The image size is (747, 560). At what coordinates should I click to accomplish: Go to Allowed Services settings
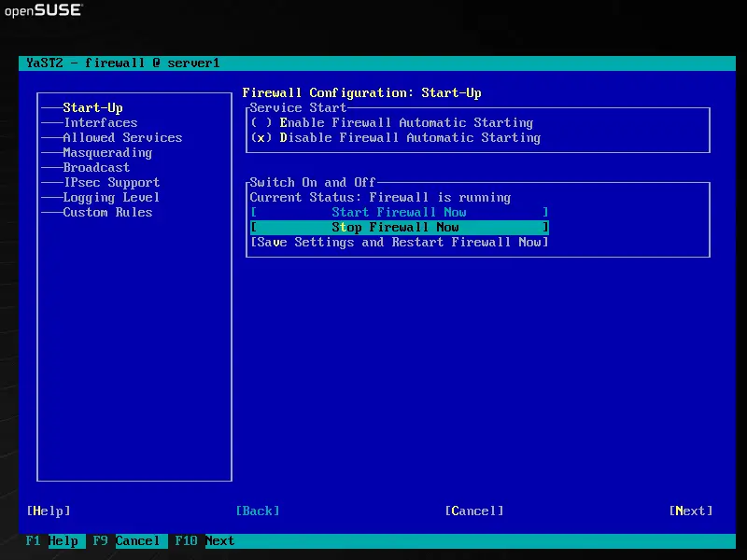click(x=122, y=137)
